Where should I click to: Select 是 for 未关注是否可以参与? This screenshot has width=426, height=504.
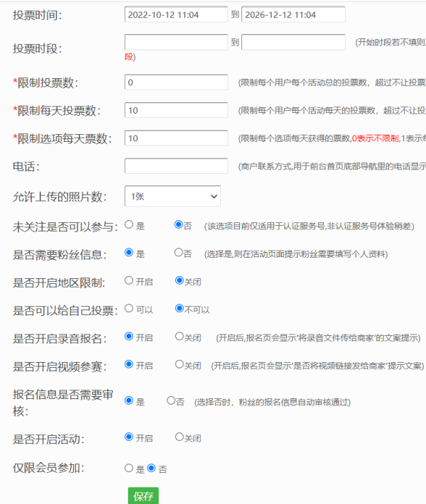pyautogui.click(x=129, y=225)
